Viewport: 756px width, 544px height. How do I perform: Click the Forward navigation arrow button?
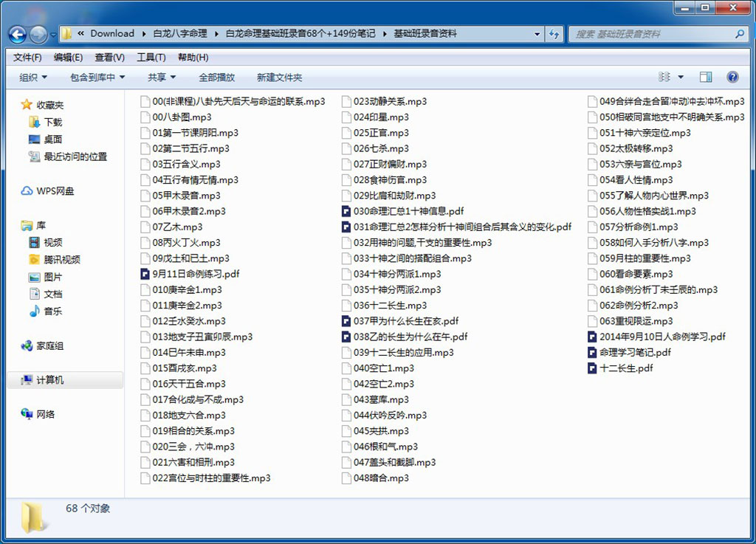click(x=38, y=34)
